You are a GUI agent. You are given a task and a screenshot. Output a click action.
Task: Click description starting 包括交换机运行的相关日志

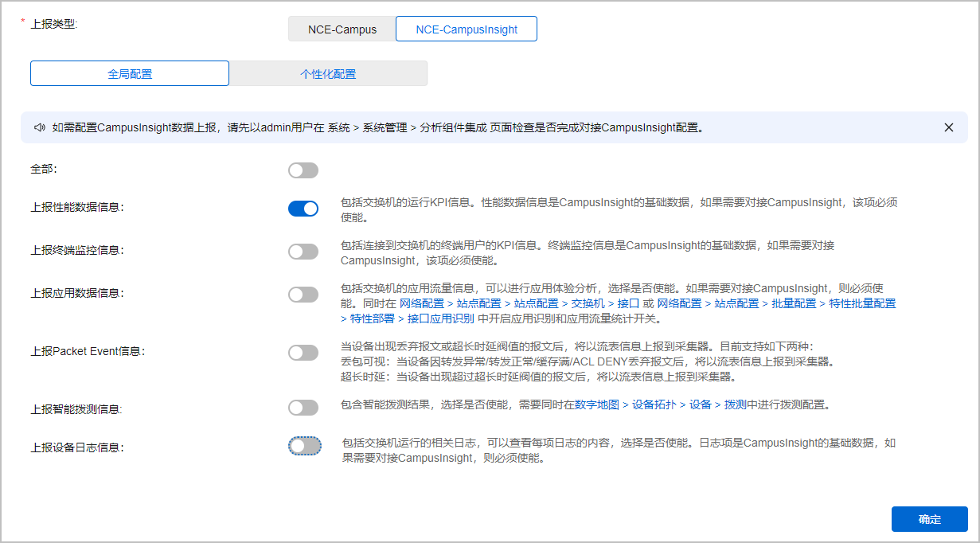(x=619, y=450)
